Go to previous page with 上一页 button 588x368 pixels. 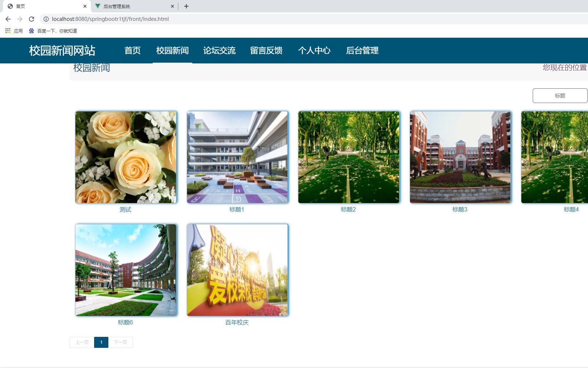point(82,342)
